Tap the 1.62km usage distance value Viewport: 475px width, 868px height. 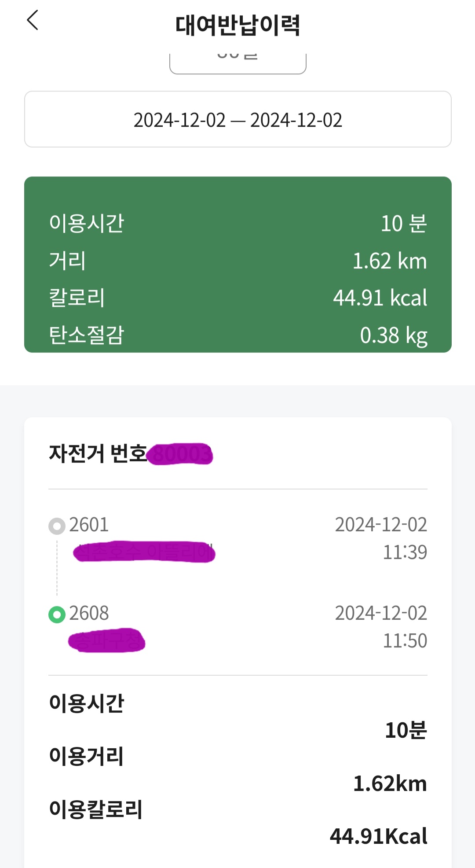point(390,783)
